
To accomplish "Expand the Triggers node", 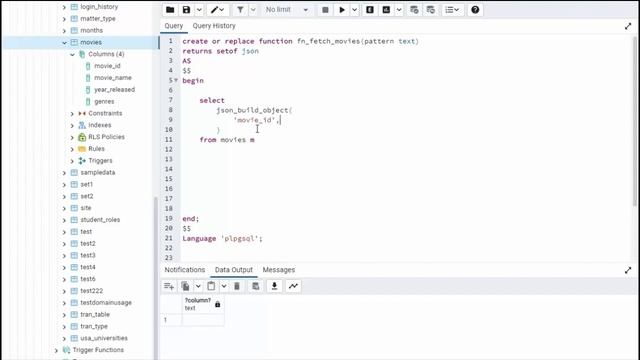I will point(72,161).
